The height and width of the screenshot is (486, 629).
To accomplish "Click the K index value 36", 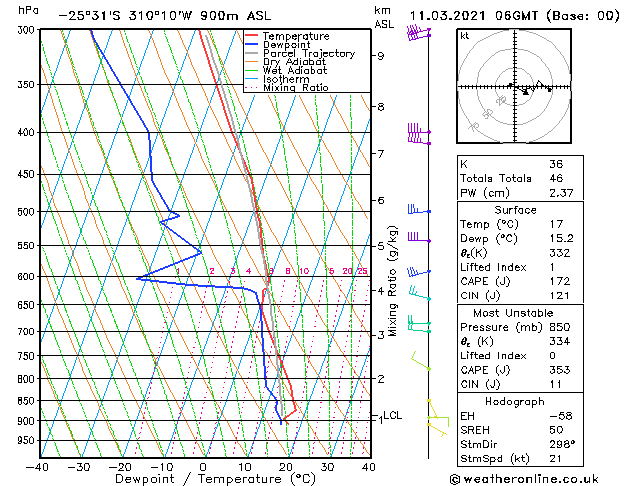I will pyautogui.click(x=556, y=164).
